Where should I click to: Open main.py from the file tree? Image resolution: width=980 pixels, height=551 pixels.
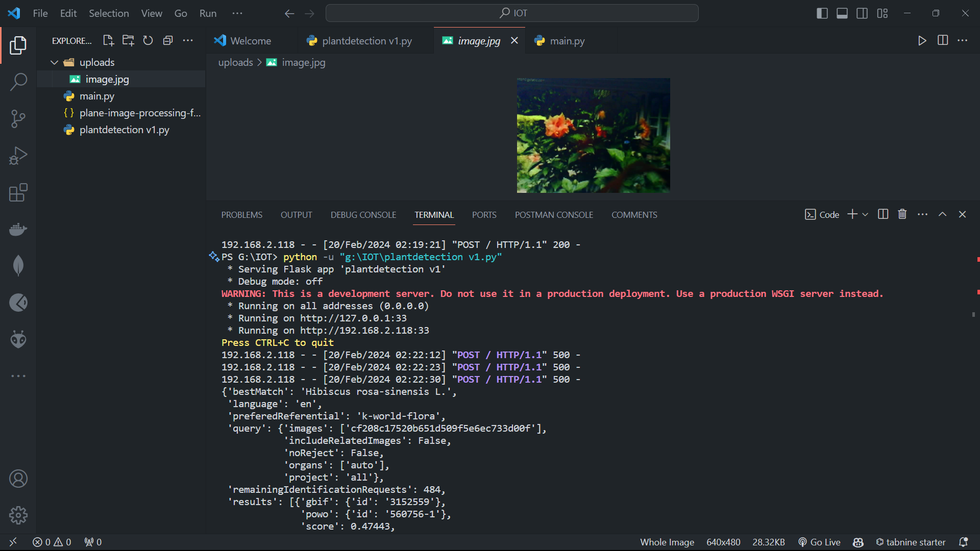click(121, 96)
